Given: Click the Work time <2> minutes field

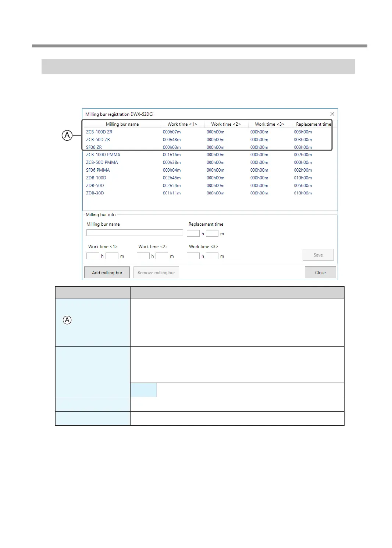Looking at the screenshot, I should tap(162, 256).
